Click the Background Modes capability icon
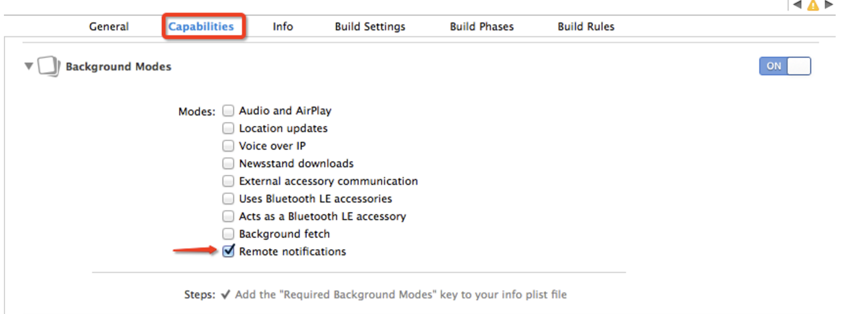This screenshot has height=314, width=868. coord(48,66)
